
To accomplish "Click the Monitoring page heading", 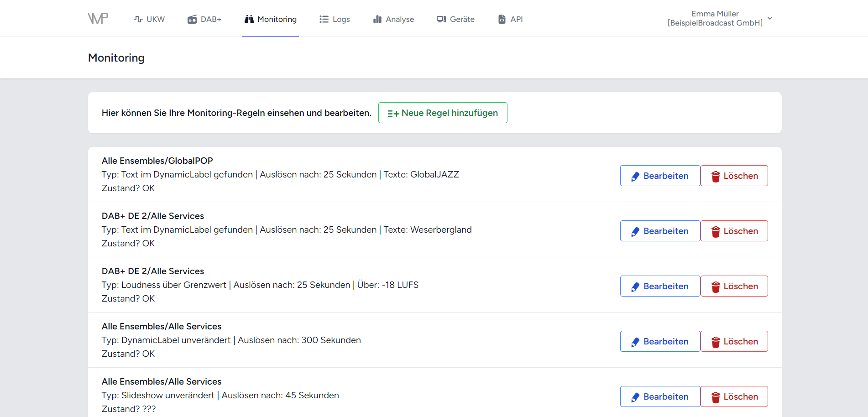I will click(x=116, y=58).
